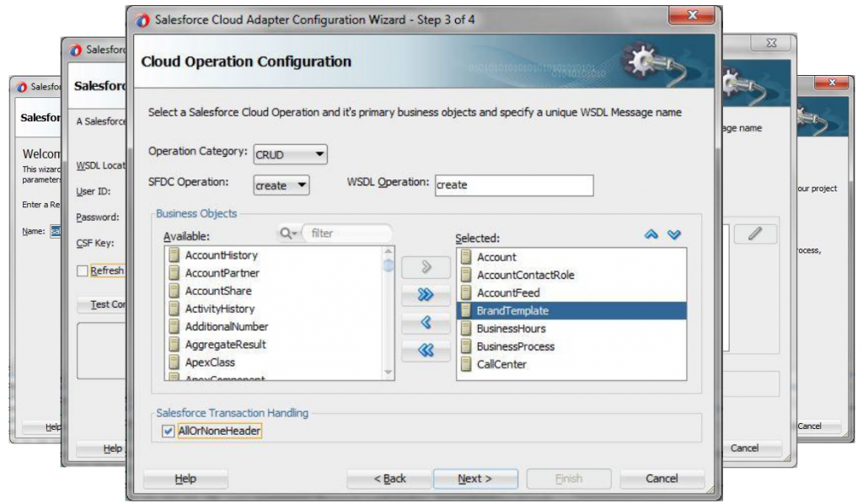Viewport: 863px width, 504px height.
Task: Uncheck the AllOrNoneHeader checkbox
Action: pyautogui.click(x=167, y=431)
